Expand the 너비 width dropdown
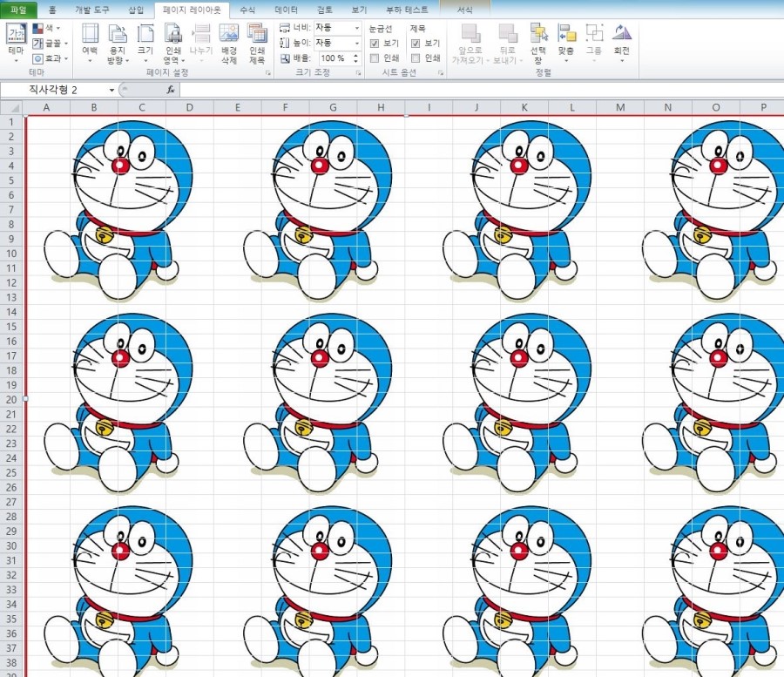 click(356, 28)
